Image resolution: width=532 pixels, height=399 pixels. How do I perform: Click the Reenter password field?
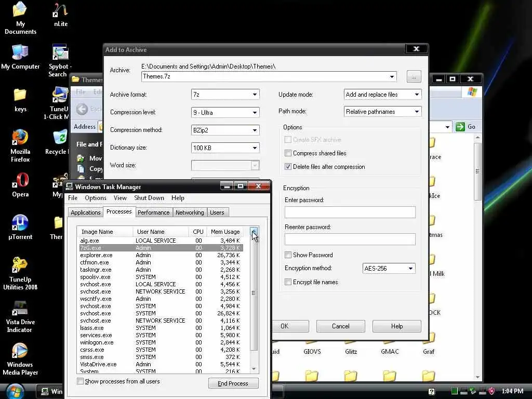(350, 239)
